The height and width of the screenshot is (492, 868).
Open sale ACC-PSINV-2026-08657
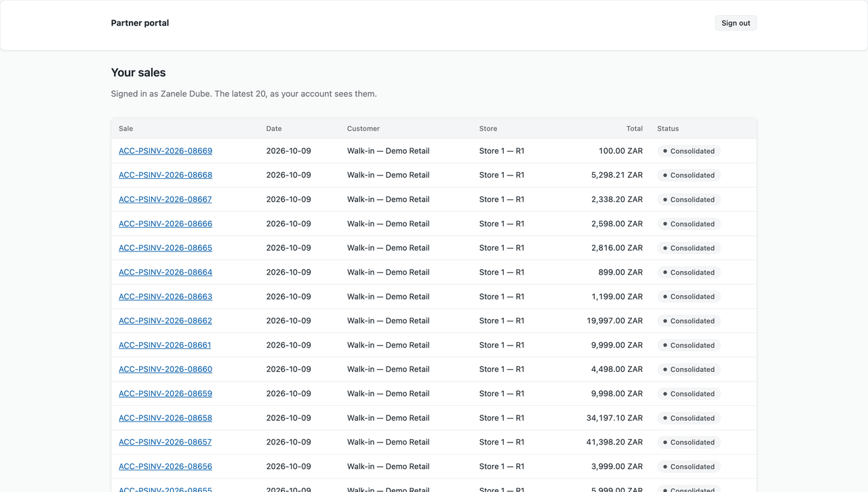point(165,442)
